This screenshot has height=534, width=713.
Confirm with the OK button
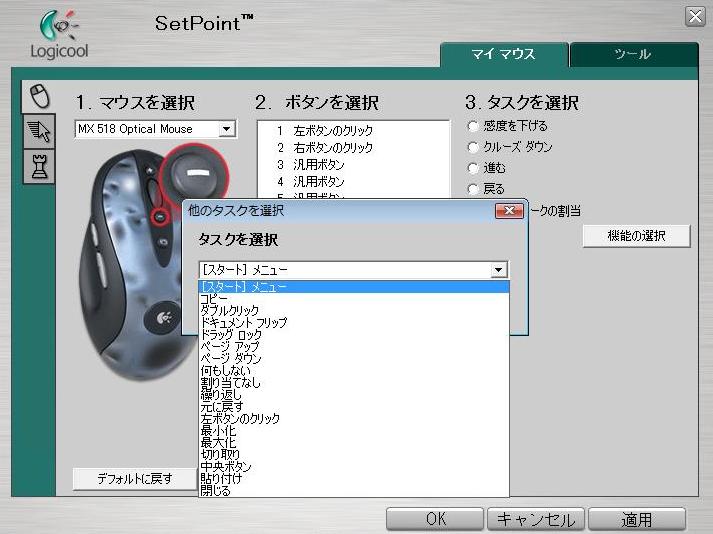[435, 519]
